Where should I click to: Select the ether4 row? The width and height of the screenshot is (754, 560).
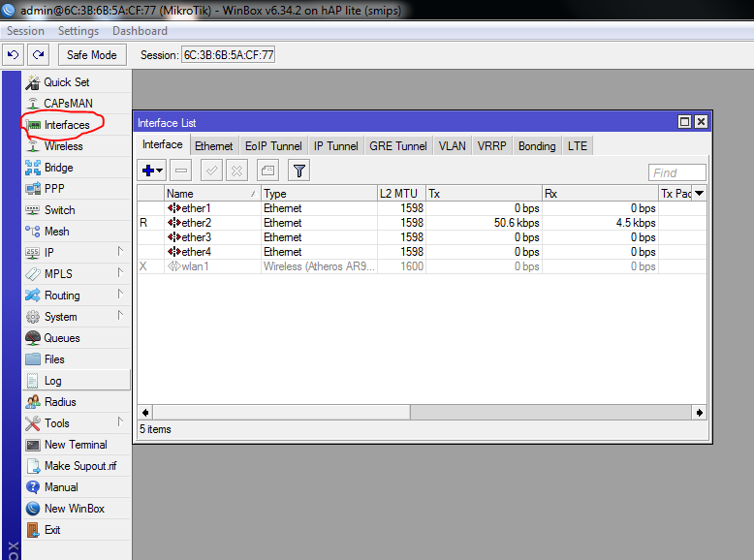[422, 251]
